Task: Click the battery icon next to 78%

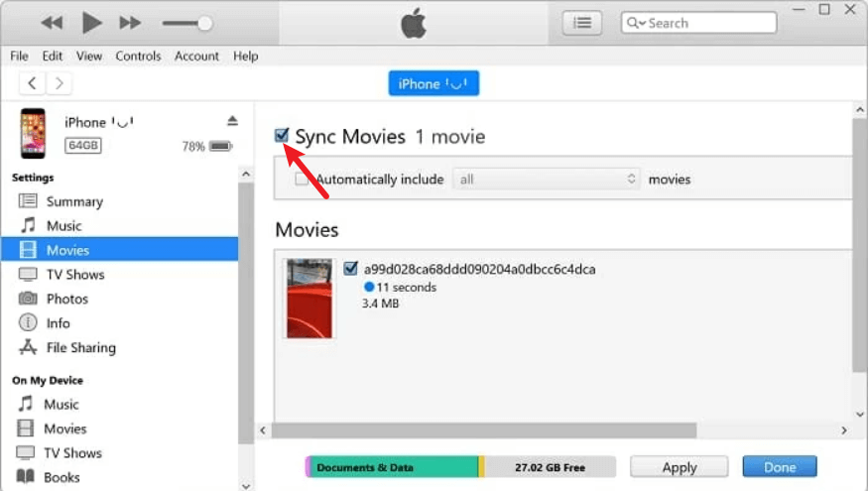Action: click(221, 146)
